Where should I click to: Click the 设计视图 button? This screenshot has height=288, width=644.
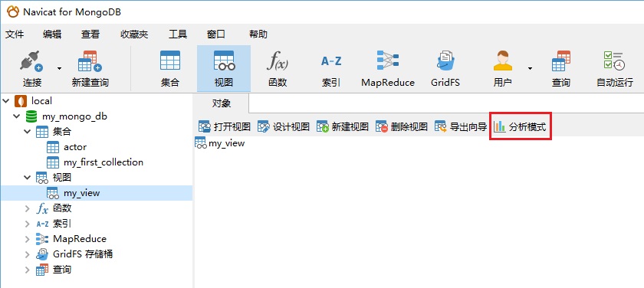(284, 127)
